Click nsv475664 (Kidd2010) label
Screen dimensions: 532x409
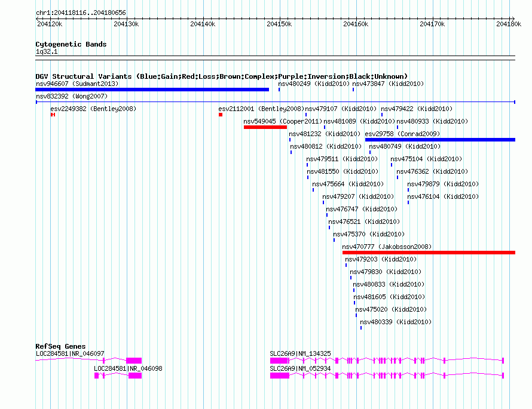coord(348,184)
